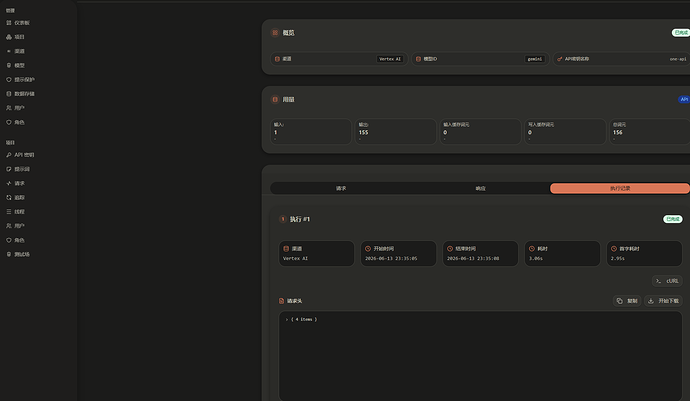Click the blue API badge in 用量

click(x=684, y=99)
